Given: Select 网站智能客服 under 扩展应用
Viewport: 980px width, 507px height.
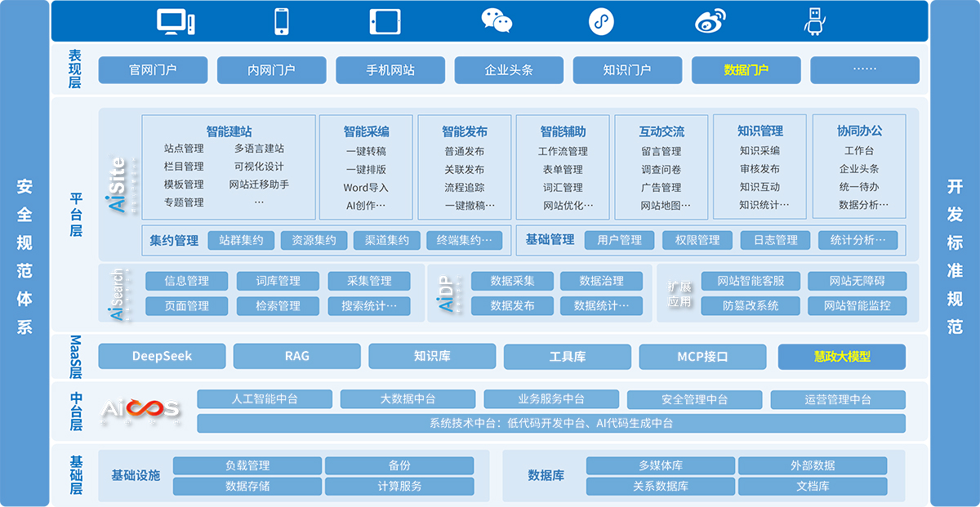Looking at the screenshot, I should [x=751, y=281].
